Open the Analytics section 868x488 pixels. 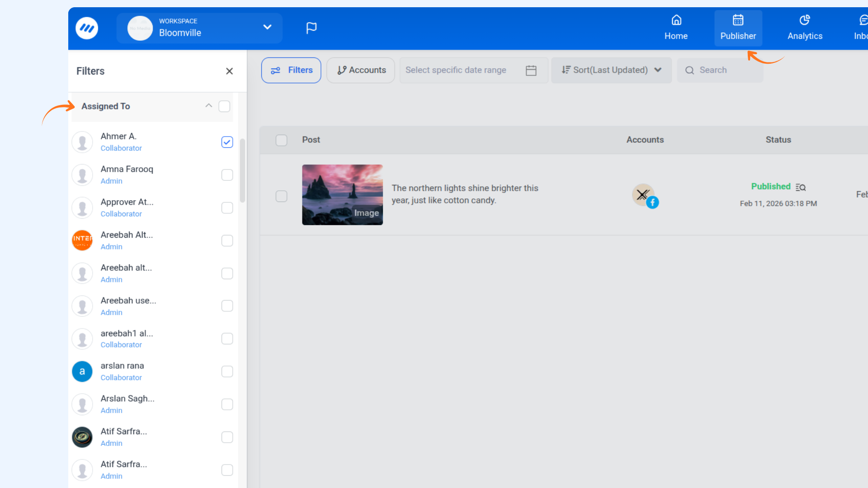coord(805,28)
